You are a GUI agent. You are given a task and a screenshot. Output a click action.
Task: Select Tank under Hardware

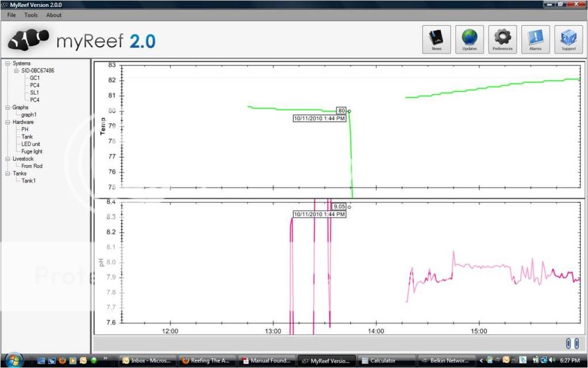click(27, 136)
